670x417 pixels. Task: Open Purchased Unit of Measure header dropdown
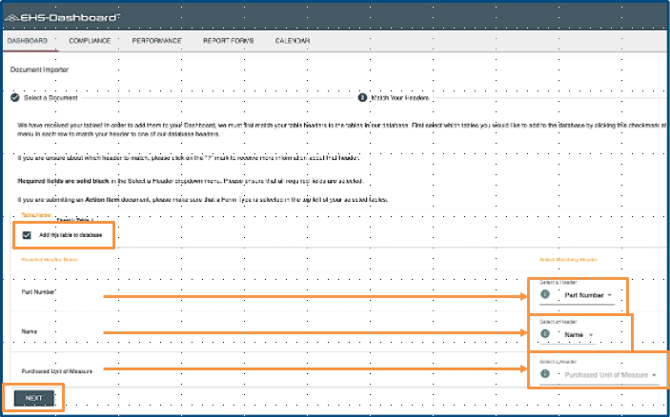[x=608, y=373]
